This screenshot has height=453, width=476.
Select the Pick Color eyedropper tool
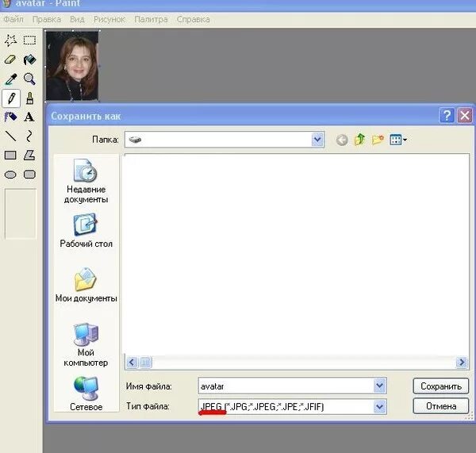coord(10,79)
